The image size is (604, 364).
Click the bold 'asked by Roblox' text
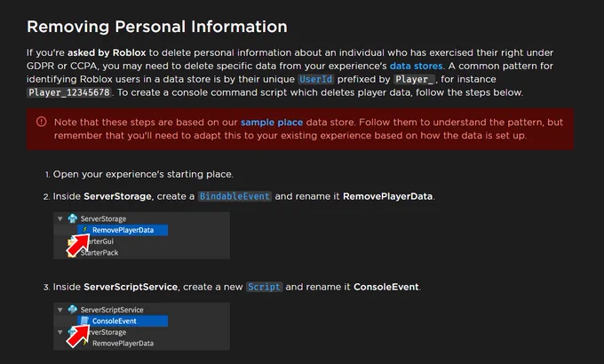click(x=107, y=52)
